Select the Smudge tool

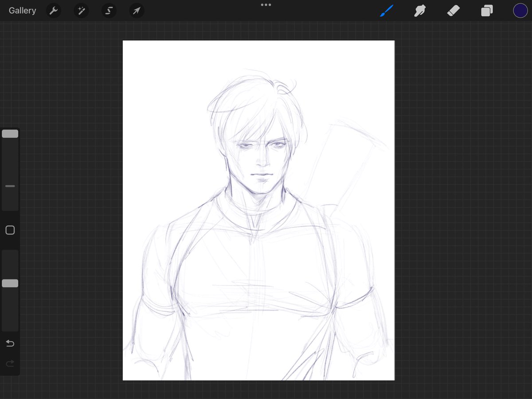pyautogui.click(x=419, y=11)
